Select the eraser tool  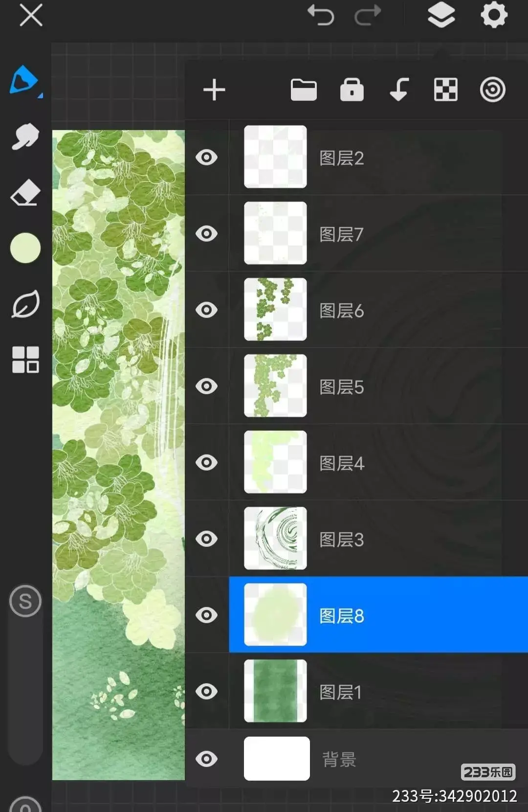[25, 192]
